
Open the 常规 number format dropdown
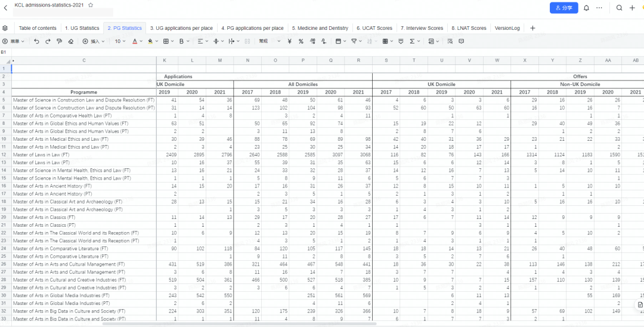pyautogui.click(x=270, y=41)
